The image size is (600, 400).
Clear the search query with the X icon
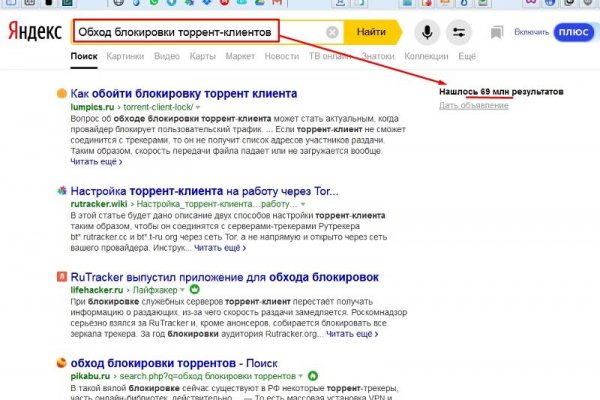pyautogui.click(x=333, y=32)
